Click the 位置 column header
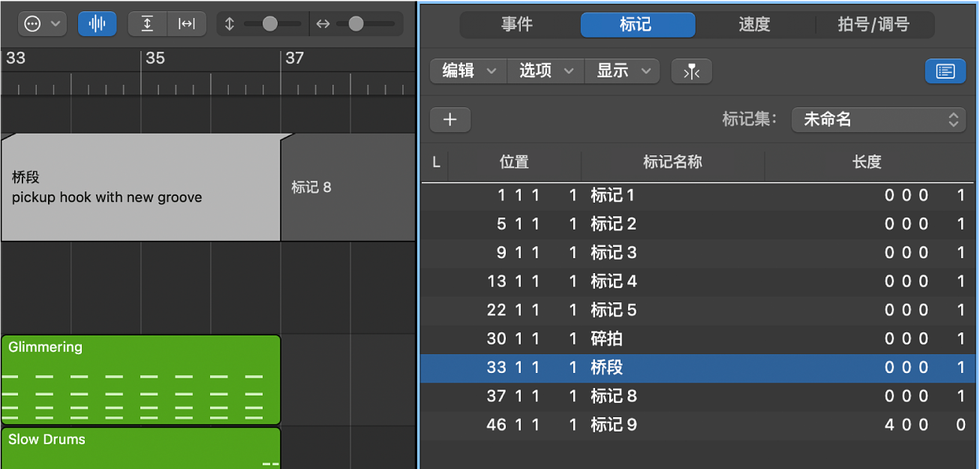The width and height of the screenshot is (980, 469). point(514,162)
